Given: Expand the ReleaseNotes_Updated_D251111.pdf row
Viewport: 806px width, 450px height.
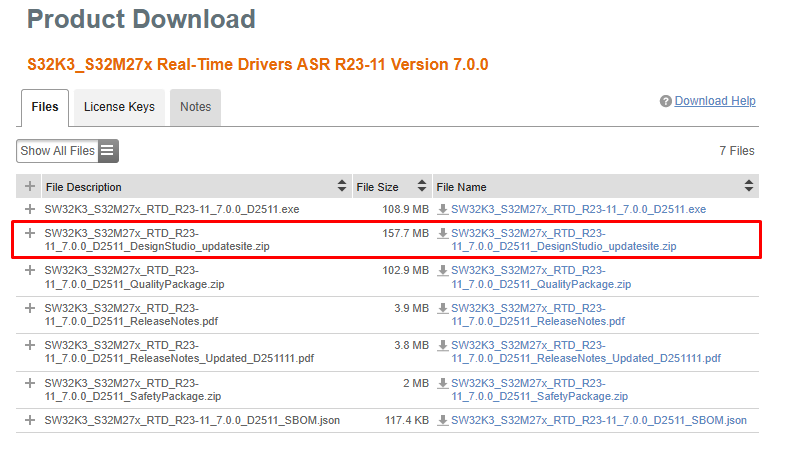Looking at the screenshot, I should click(x=30, y=345).
